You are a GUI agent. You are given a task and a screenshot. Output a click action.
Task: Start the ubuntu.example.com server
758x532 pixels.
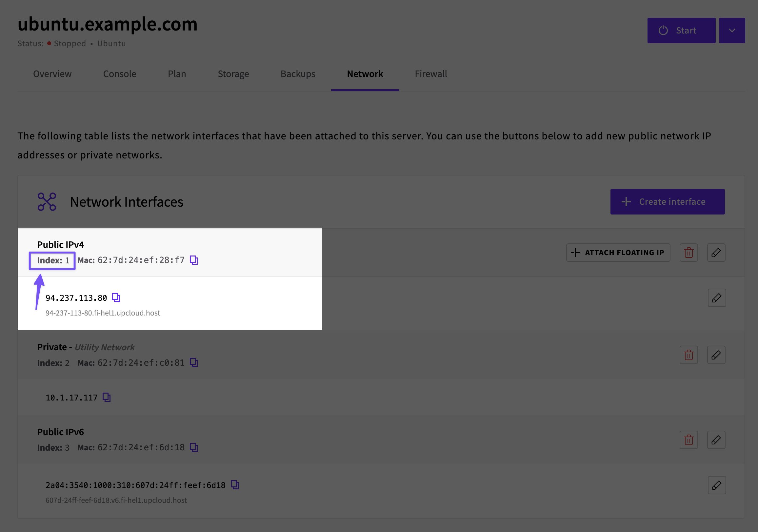(x=681, y=31)
